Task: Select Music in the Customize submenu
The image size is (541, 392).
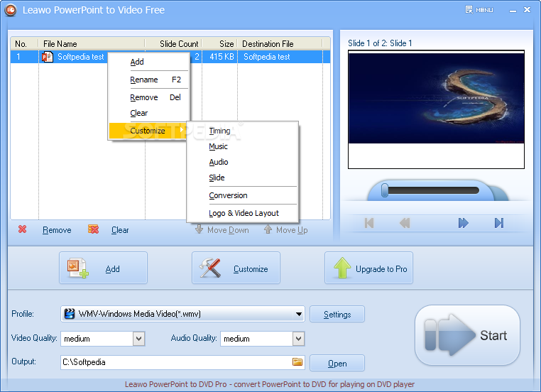Action: tap(242, 146)
